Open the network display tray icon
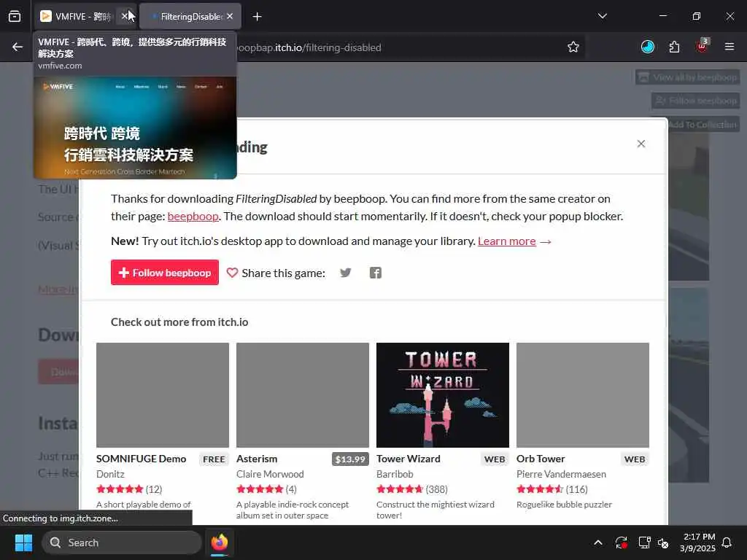747x560 pixels. click(x=644, y=542)
